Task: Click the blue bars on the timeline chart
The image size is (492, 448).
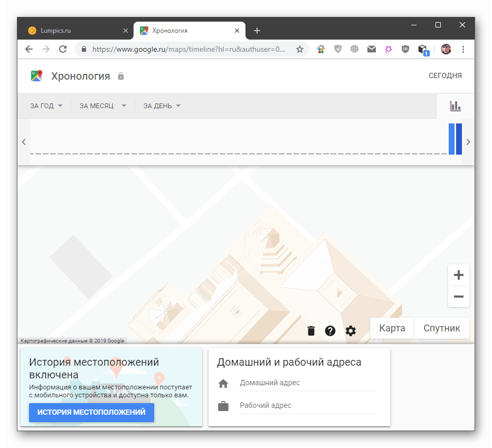Action: pyautogui.click(x=455, y=139)
